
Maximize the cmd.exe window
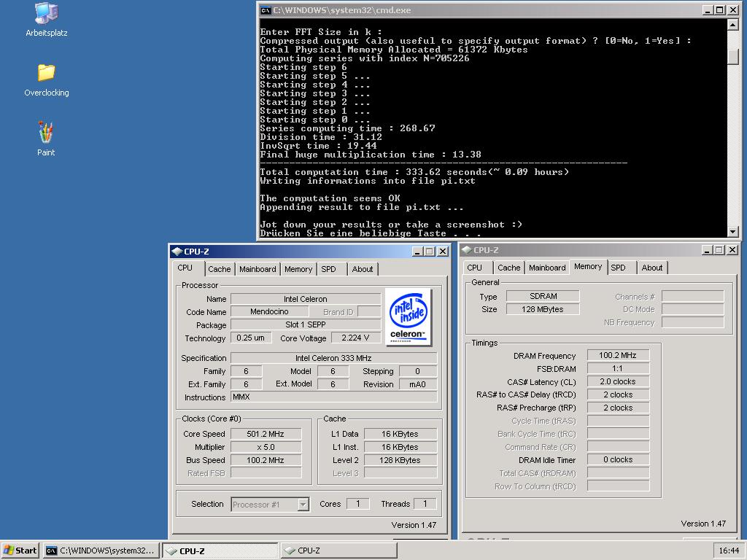(x=720, y=10)
